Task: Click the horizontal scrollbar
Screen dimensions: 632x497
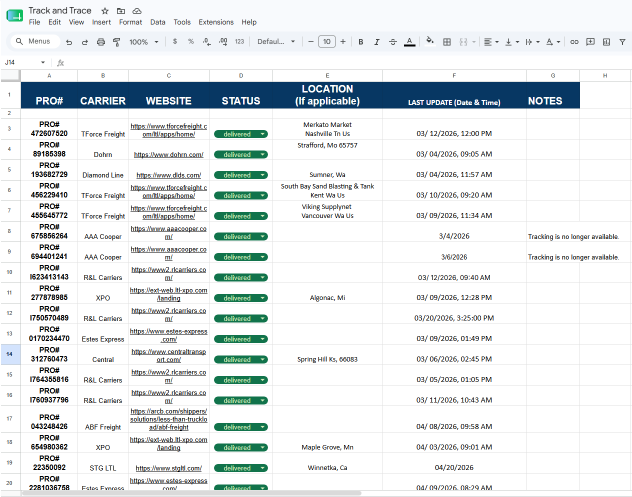Action: [191, 493]
